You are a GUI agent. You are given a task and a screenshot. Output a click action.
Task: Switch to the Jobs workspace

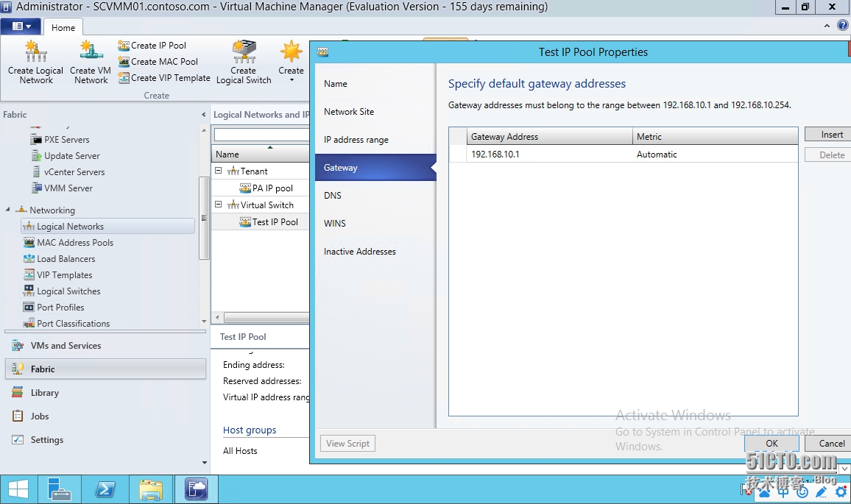[105, 416]
